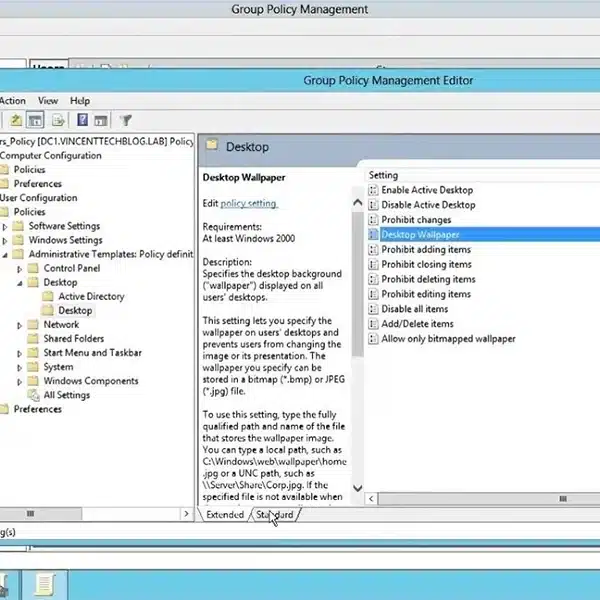Click the Export List toolbar icon
Image resolution: width=600 pixels, height=600 pixels.
tap(57, 120)
